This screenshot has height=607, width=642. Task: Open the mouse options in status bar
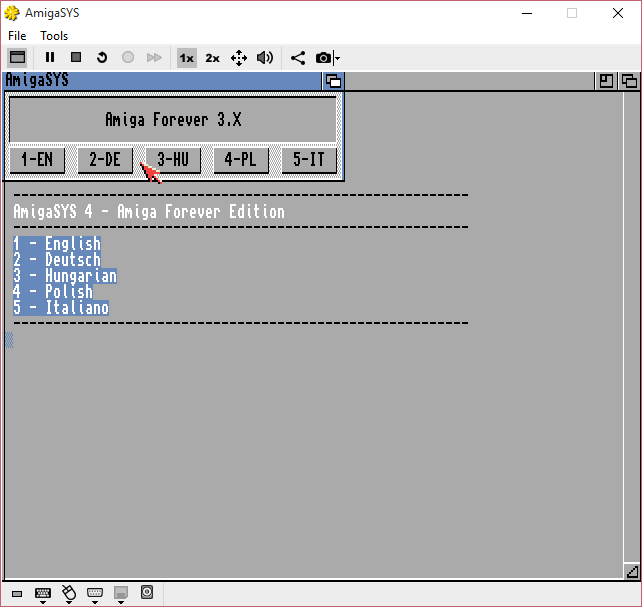[69, 594]
